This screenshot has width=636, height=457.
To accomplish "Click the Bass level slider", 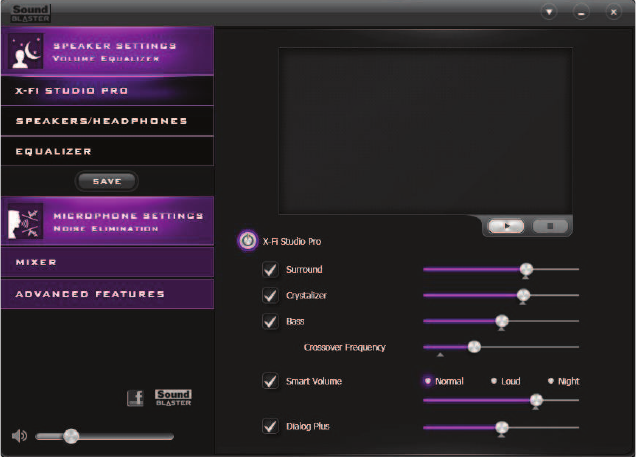I will tap(501, 321).
